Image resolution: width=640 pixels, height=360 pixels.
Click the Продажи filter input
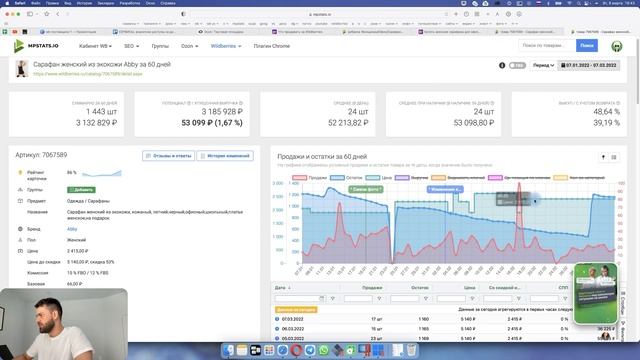[x=358, y=299]
